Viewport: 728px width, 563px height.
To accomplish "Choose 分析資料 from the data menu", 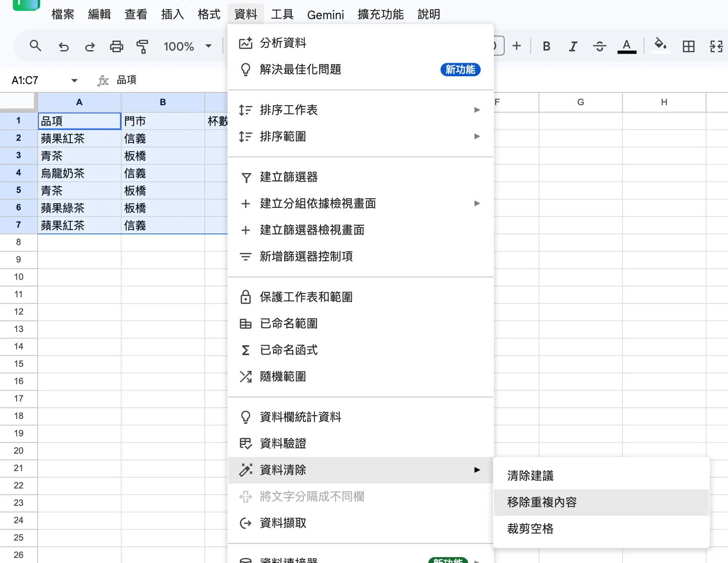I will click(360, 43).
